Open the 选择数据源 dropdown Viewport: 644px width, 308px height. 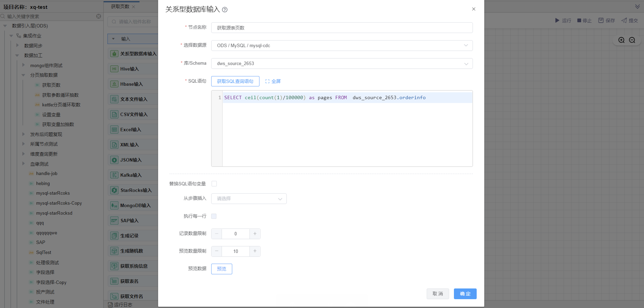click(x=342, y=46)
